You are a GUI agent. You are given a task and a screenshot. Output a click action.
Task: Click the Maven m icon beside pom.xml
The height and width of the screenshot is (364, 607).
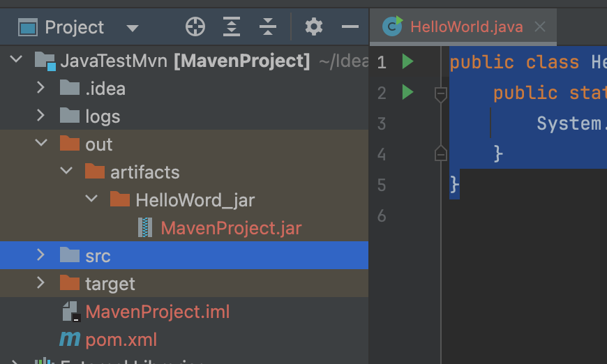coord(70,339)
